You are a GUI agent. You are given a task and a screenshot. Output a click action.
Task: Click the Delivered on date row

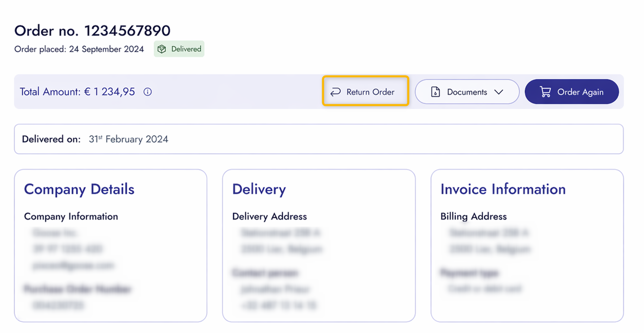coord(319,139)
